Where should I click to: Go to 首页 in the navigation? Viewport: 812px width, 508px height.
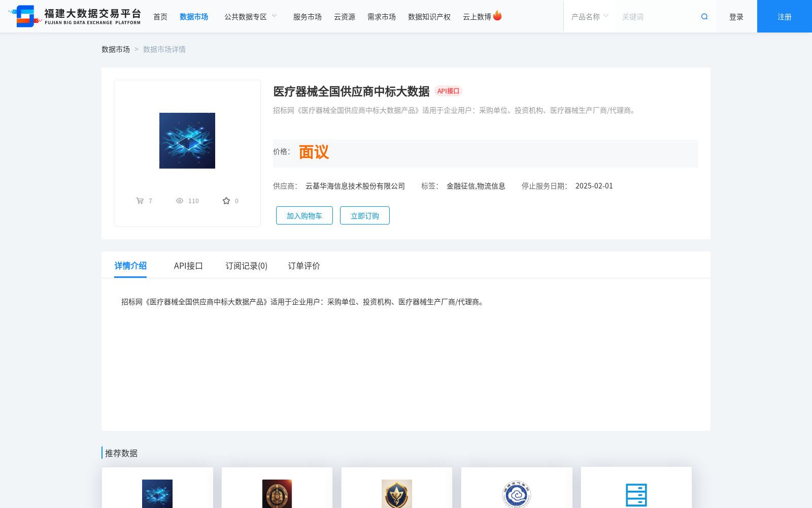(160, 17)
